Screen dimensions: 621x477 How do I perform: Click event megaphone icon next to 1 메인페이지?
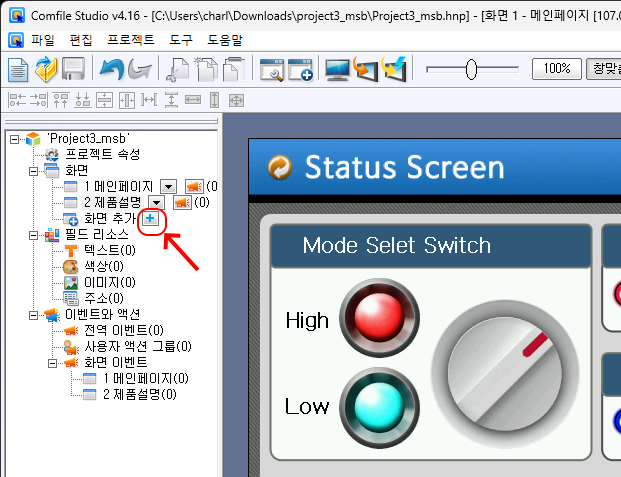pyautogui.click(x=194, y=186)
